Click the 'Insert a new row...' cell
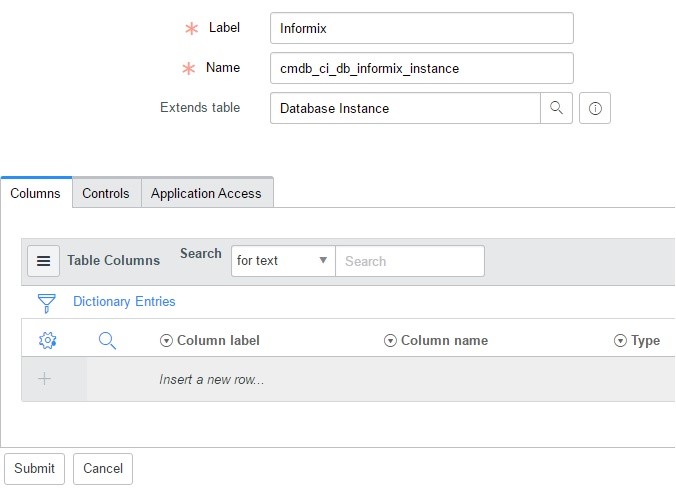 pyautogui.click(x=211, y=379)
